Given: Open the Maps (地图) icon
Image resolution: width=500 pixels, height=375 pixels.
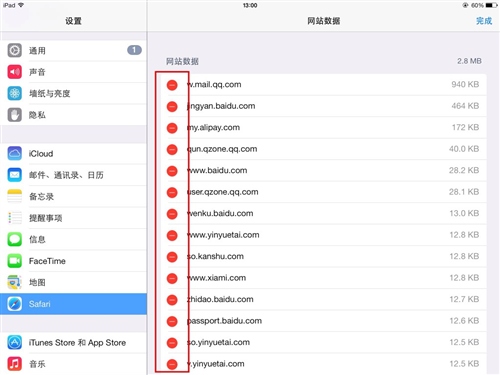Looking at the screenshot, I should click(x=15, y=282).
